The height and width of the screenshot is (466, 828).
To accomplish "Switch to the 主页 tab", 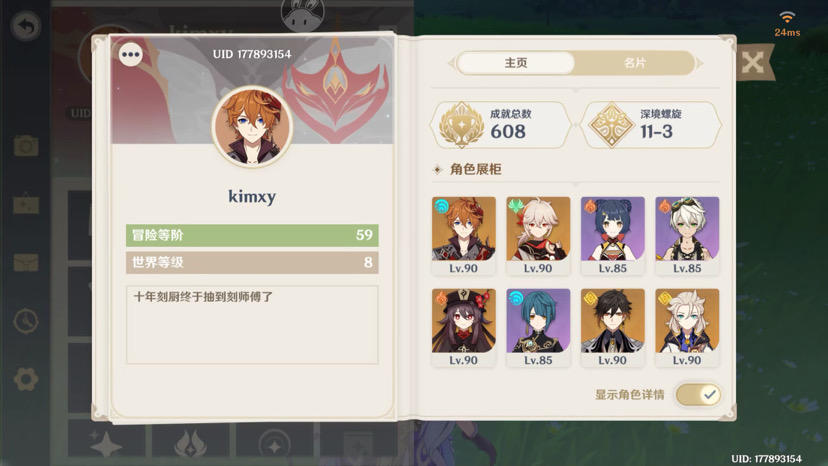I will pos(515,63).
